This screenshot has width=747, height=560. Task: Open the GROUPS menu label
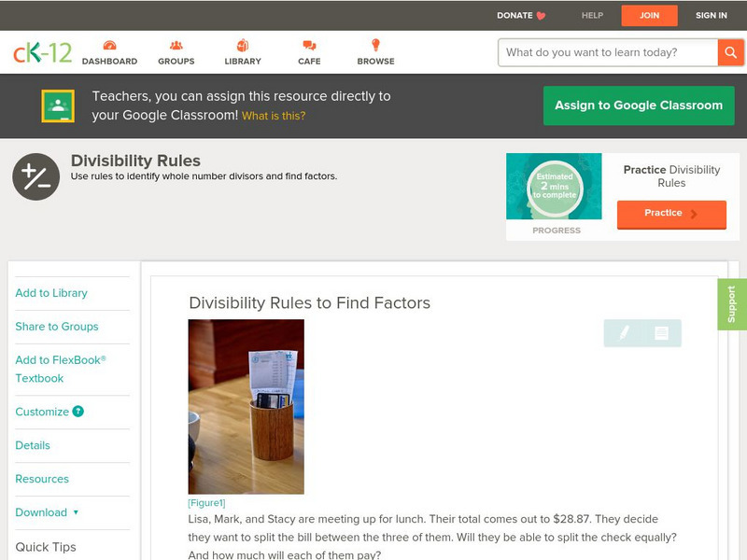(176, 62)
